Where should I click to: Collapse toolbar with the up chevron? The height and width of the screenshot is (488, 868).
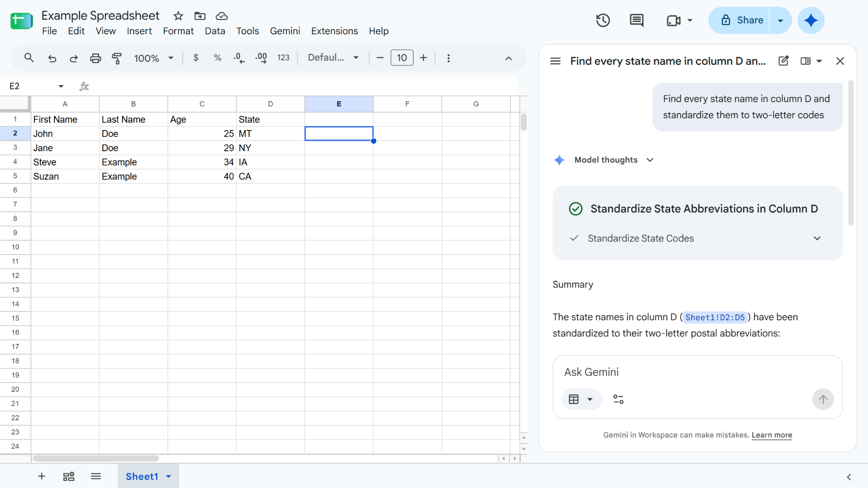tap(509, 58)
